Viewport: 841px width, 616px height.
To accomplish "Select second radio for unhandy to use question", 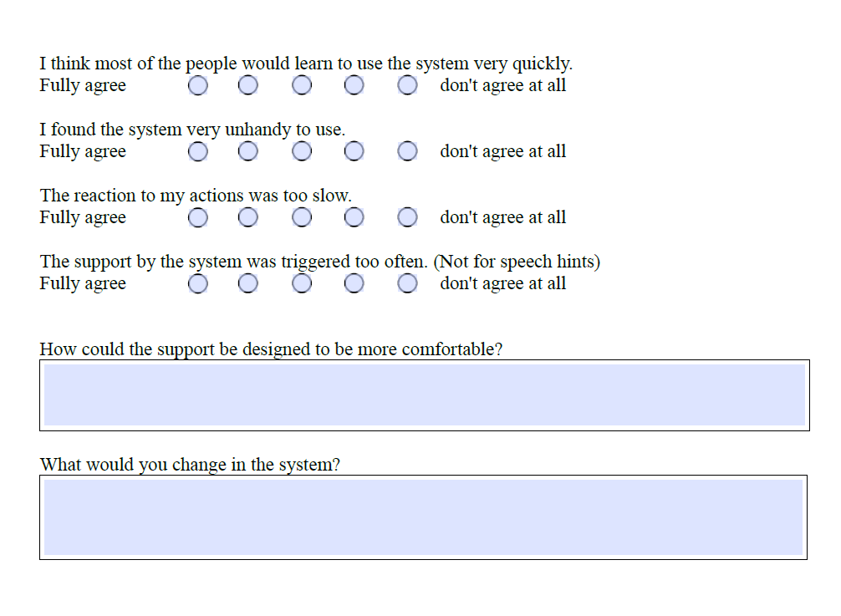I will 247,151.
